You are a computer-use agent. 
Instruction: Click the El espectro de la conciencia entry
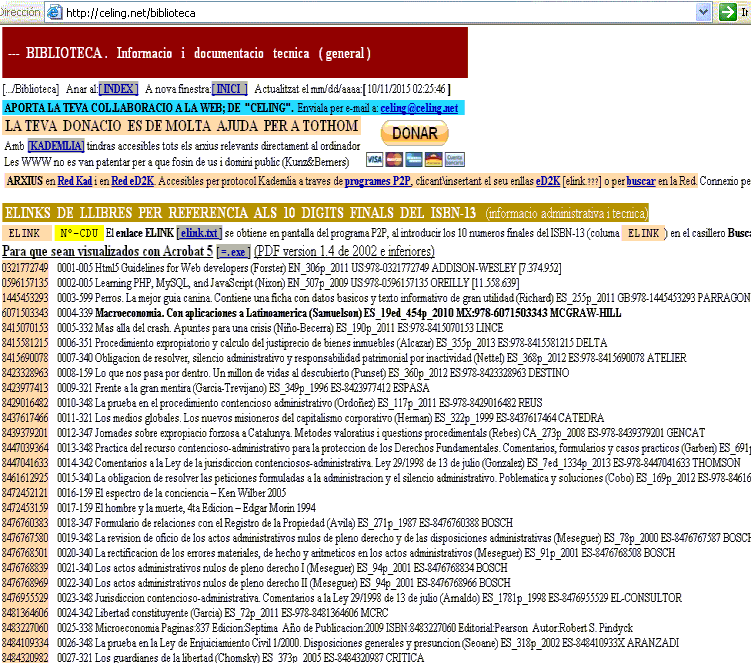171,493
